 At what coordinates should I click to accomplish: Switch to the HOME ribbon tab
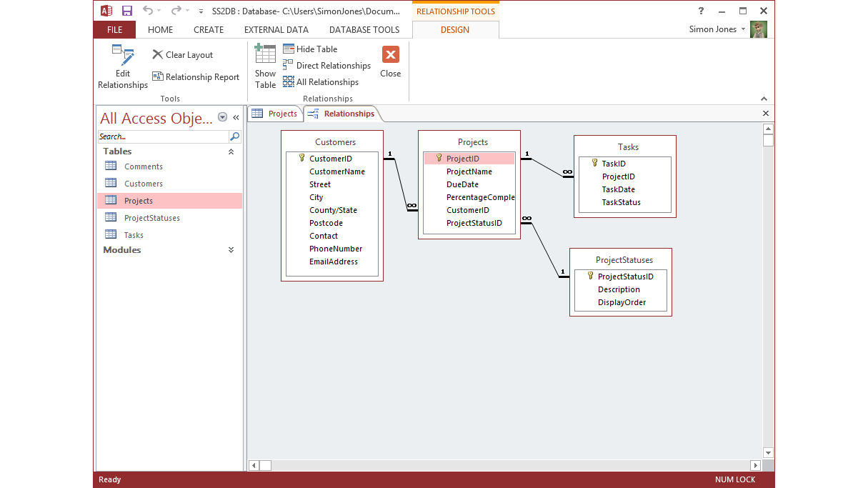coord(161,29)
